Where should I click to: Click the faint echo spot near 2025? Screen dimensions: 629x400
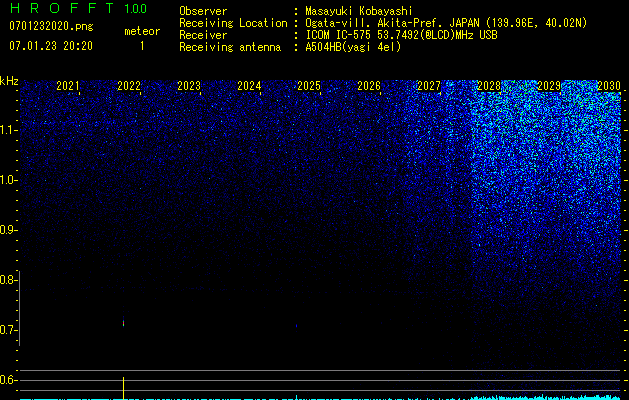tap(296, 326)
